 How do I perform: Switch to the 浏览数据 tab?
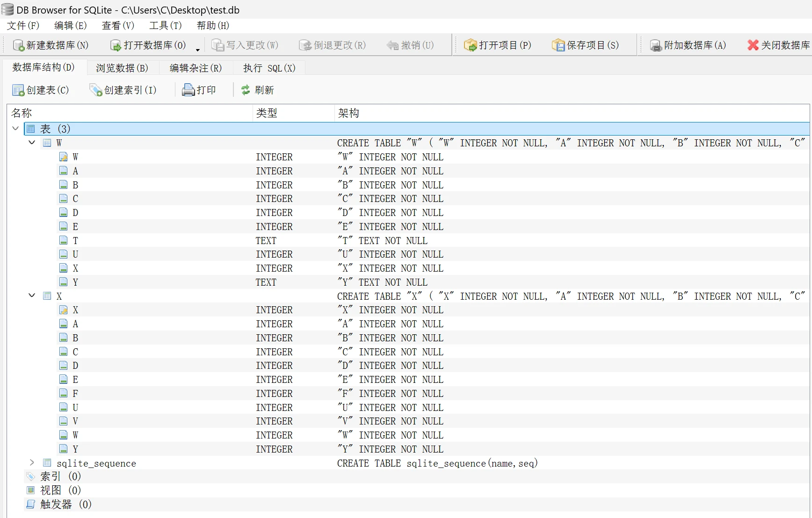pos(122,68)
